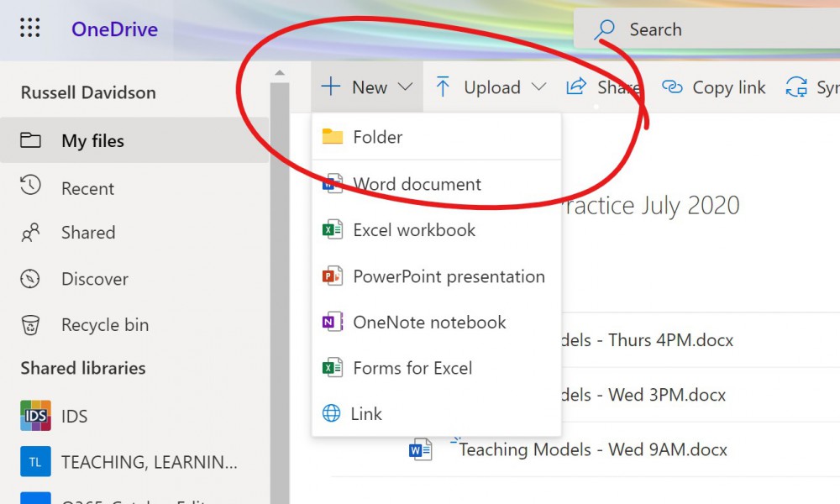Click the Word icon next to Teaching Models Wed 9AM
Image resolution: width=840 pixels, height=504 pixels.
pos(420,449)
